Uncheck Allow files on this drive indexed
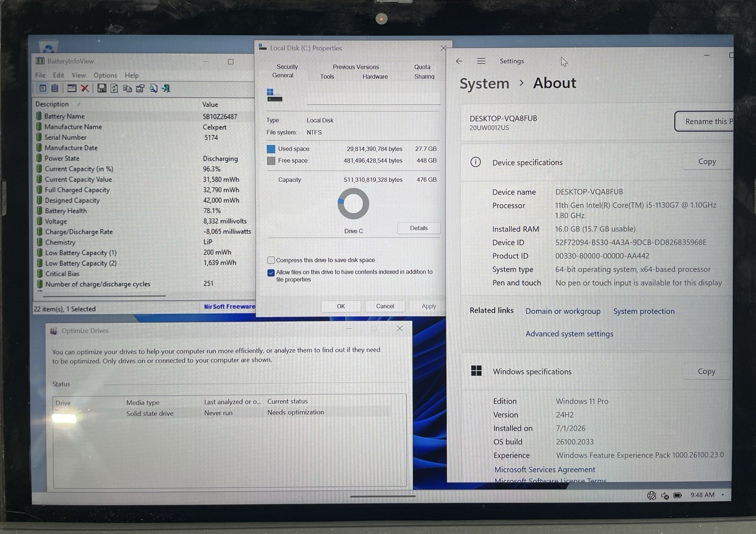Viewport: 756px width, 534px height. [x=271, y=273]
